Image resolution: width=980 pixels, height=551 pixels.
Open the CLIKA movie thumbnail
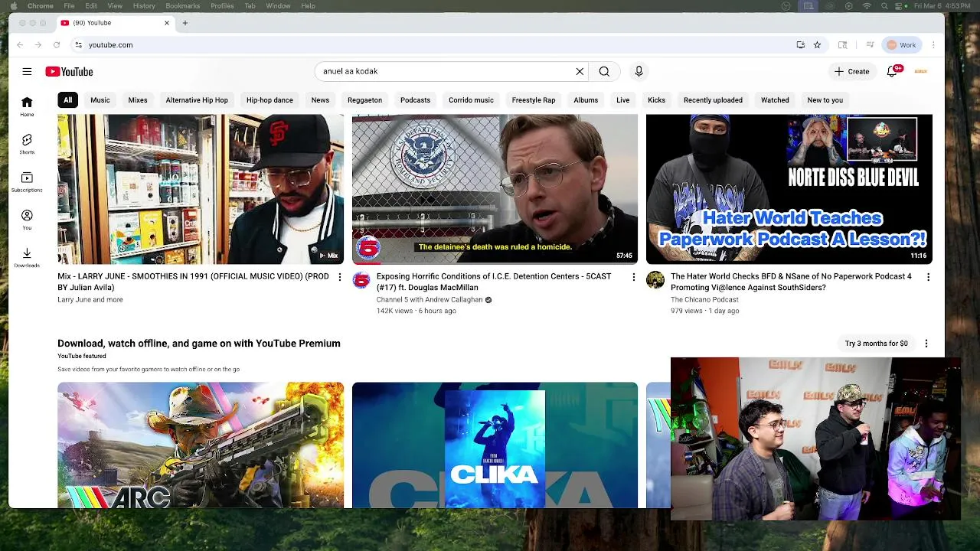[495, 445]
